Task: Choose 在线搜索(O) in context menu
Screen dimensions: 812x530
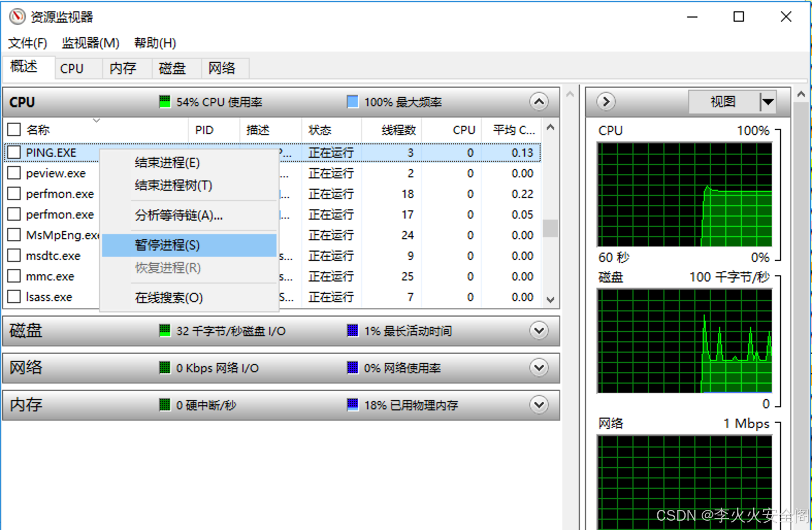Action: (x=189, y=297)
